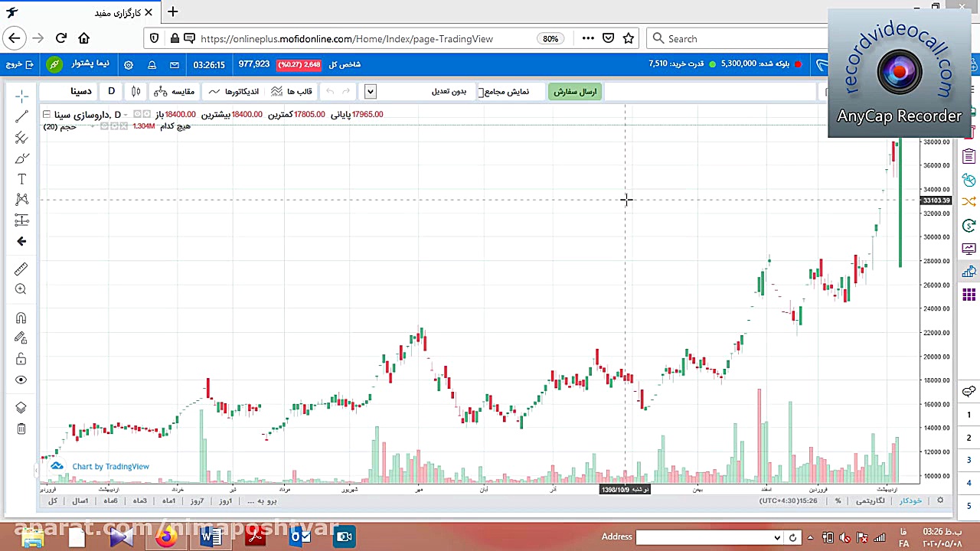The height and width of the screenshot is (551, 980).
Task: Set chart range to 1 year (1سال)
Action: click(x=80, y=501)
